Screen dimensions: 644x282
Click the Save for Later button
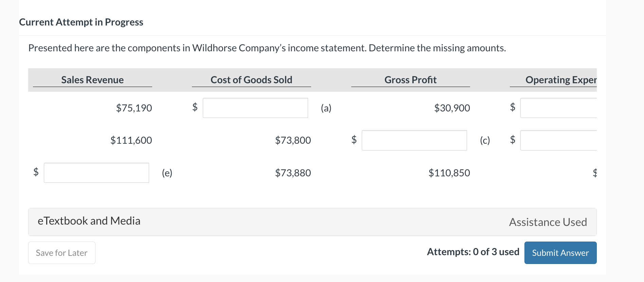[61, 252]
